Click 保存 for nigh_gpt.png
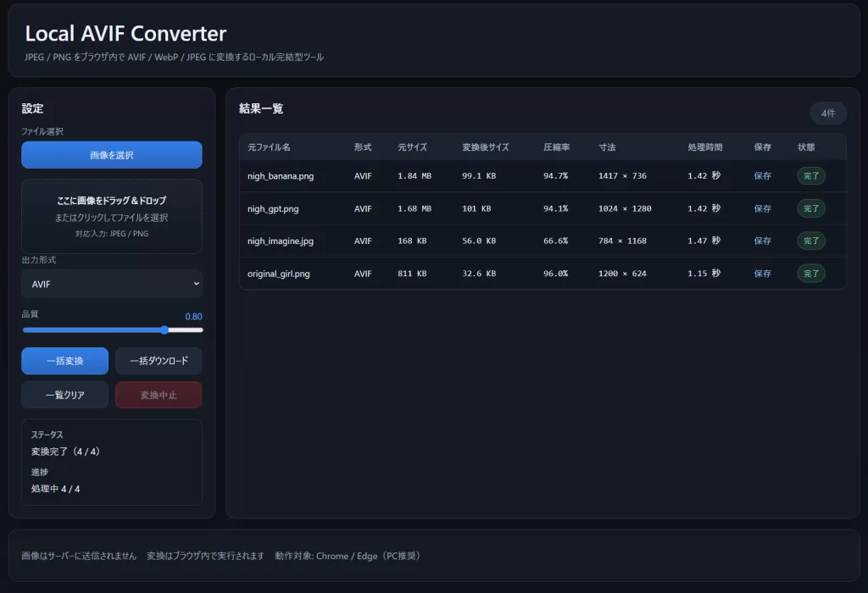Viewport: 868px width, 593px height. [x=764, y=208]
